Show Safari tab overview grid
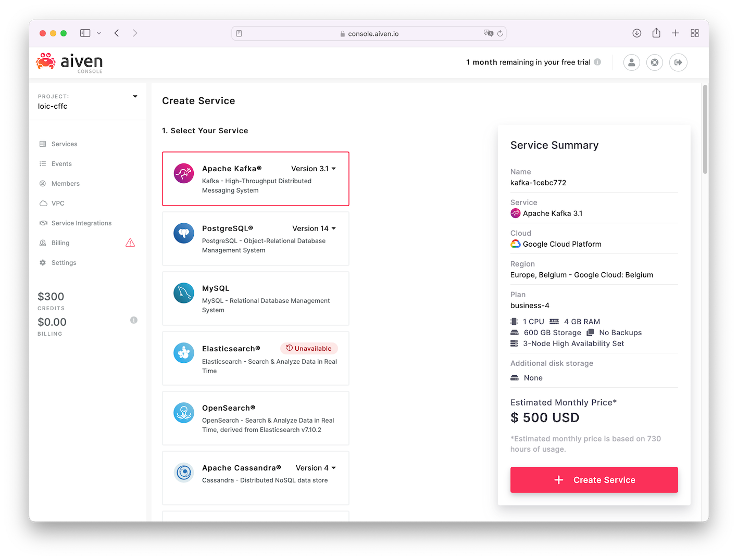738x560 pixels. pos(695,33)
